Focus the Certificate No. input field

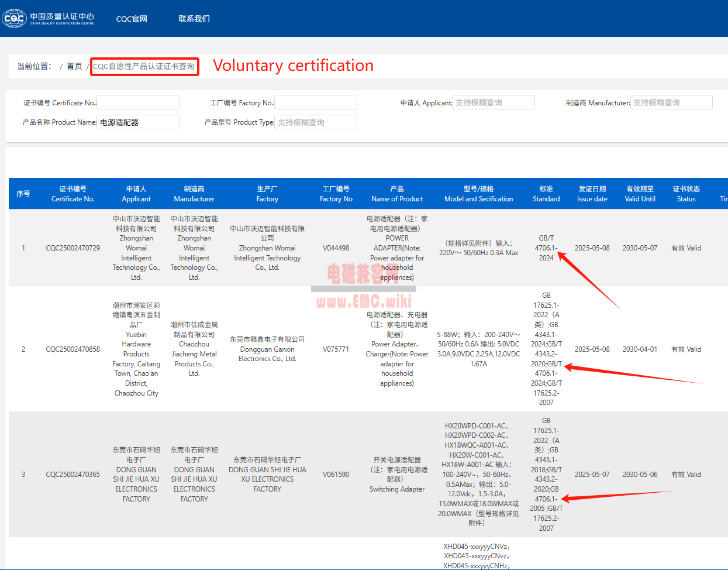(x=138, y=102)
